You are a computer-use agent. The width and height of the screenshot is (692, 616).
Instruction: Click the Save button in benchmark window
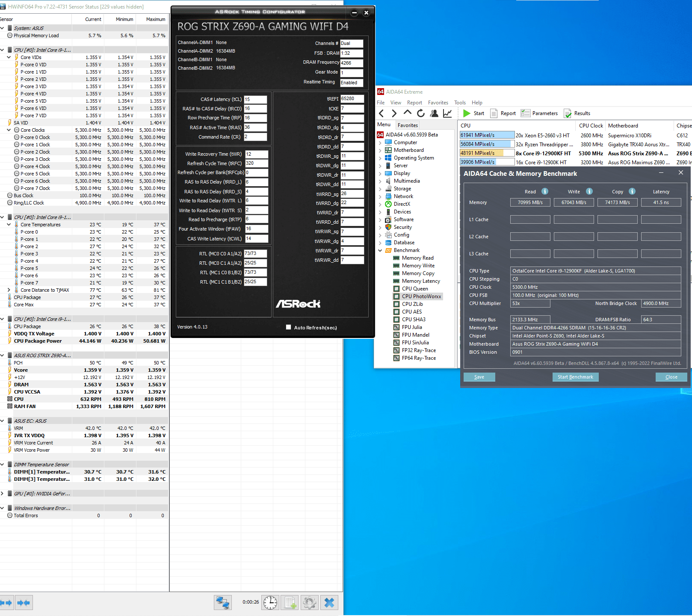(x=479, y=377)
